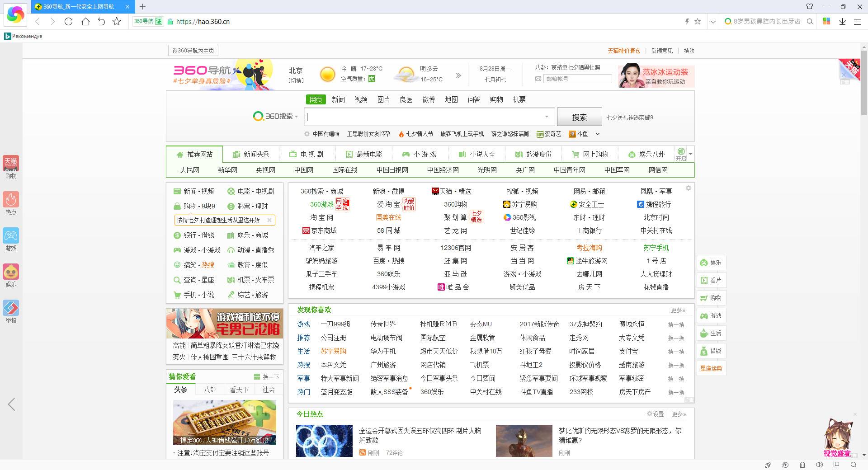Click 设360导航为主页 button
868x470 pixels.
(x=193, y=51)
